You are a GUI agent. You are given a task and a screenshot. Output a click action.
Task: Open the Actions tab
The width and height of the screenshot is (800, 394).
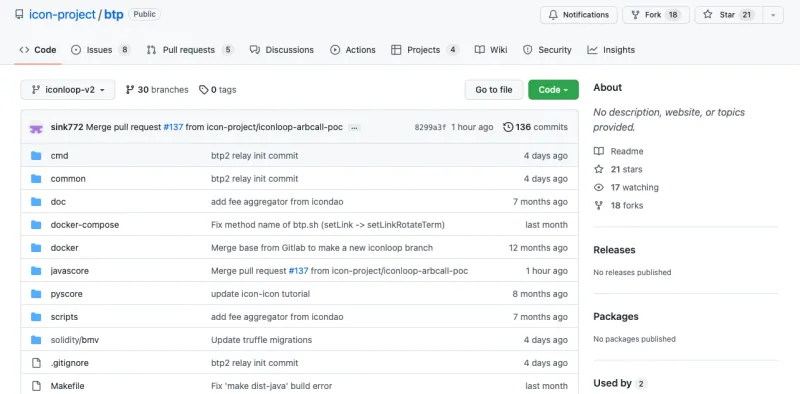[x=353, y=50]
